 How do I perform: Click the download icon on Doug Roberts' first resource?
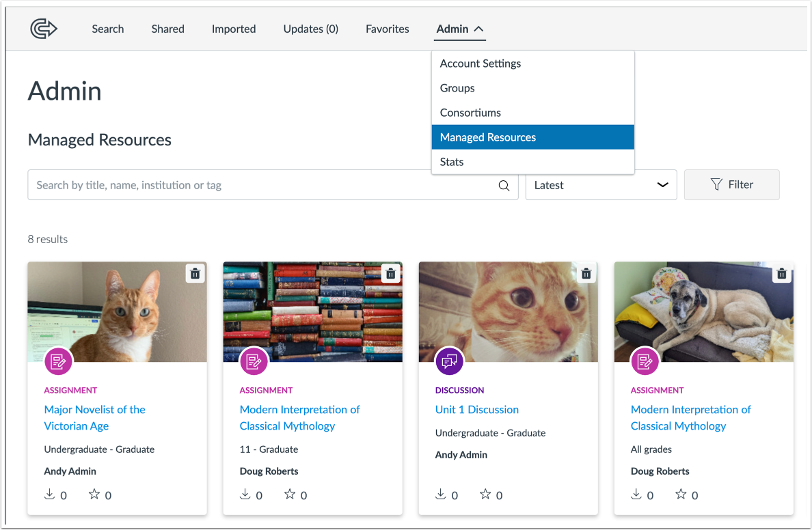click(x=245, y=494)
